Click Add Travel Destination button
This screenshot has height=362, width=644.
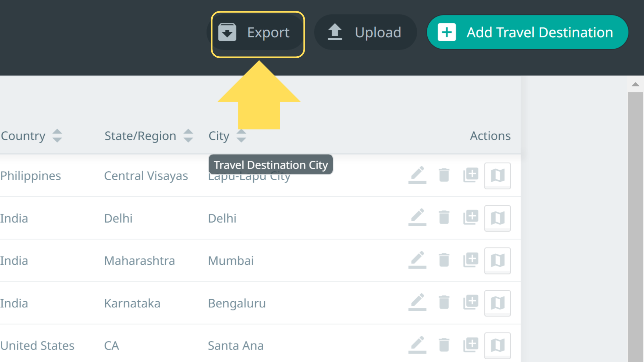pos(527,33)
